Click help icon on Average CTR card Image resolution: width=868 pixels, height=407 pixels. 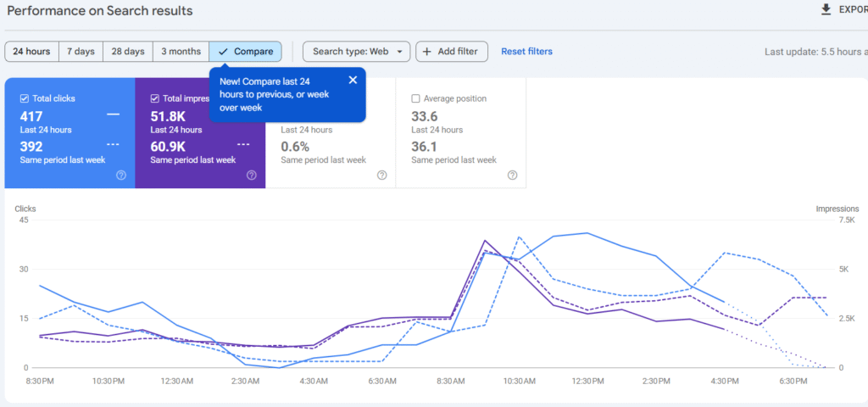click(x=382, y=176)
